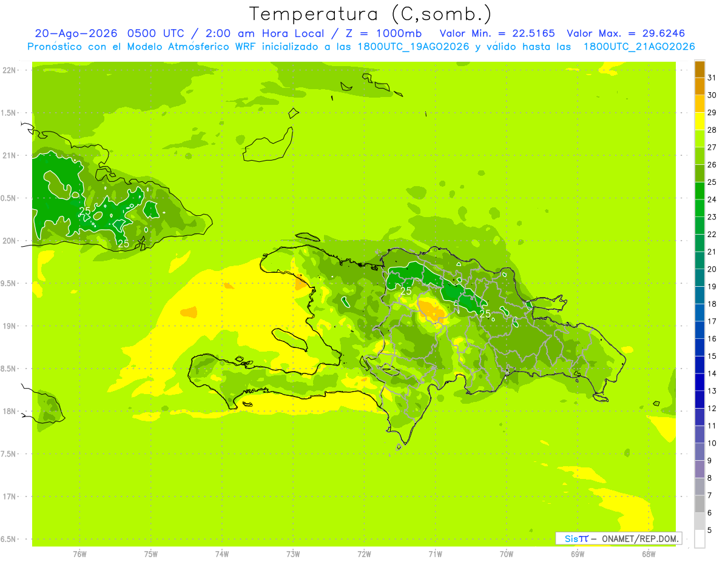Click the dark blue swatch between 12 and 13
The height and width of the screenshot is (562, 728).
point(699,400)
